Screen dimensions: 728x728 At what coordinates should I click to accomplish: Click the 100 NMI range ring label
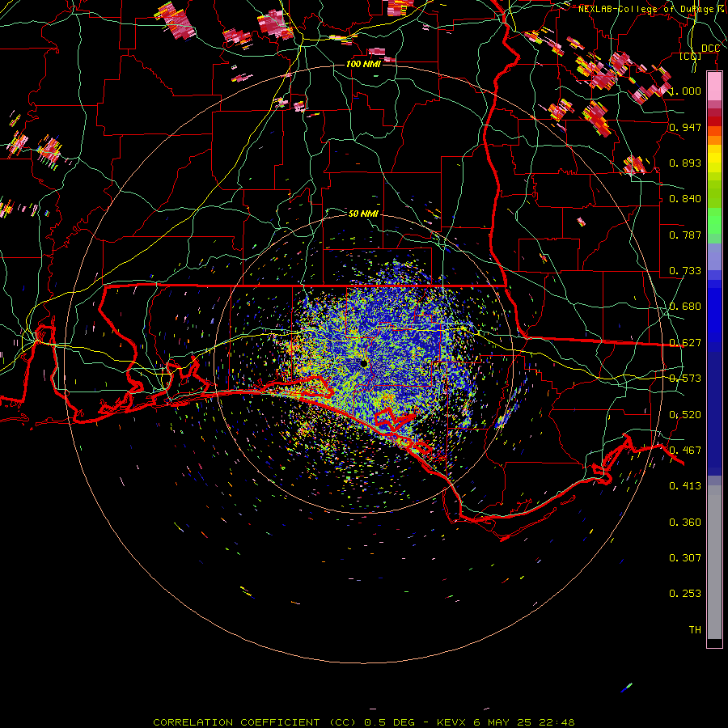coord(363,64)
